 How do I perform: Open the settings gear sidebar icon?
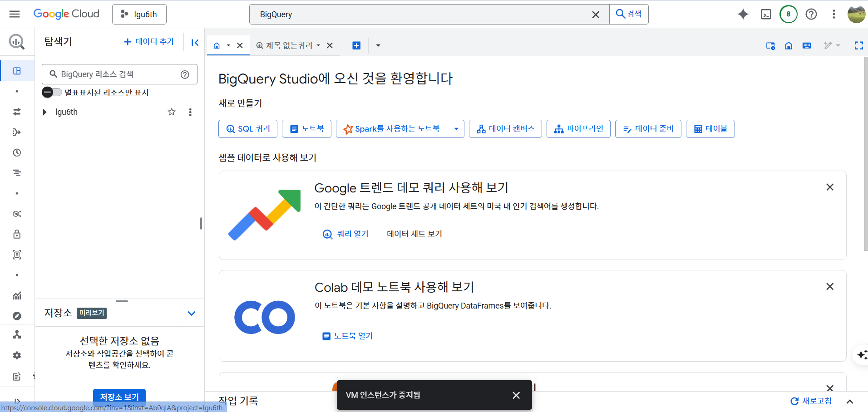(17, 355)
